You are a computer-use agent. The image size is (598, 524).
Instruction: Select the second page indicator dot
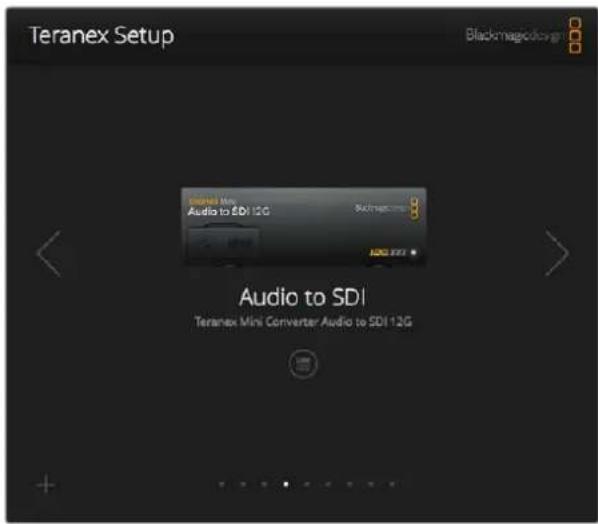tap(243, 484)
